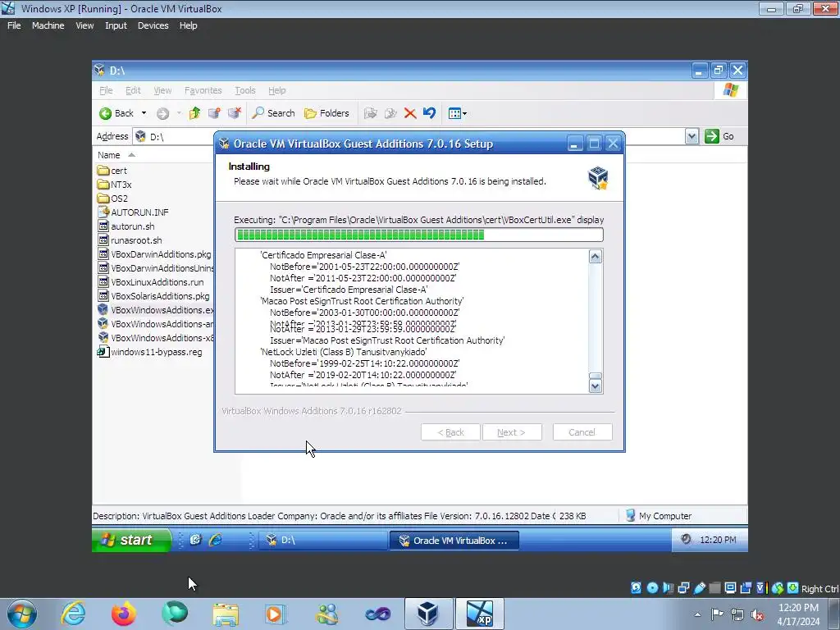This screenshot has width=840, height=630.
Task: Click the VirtualBox keyboard capture arrow icon
Action: (x=793, y=588)
